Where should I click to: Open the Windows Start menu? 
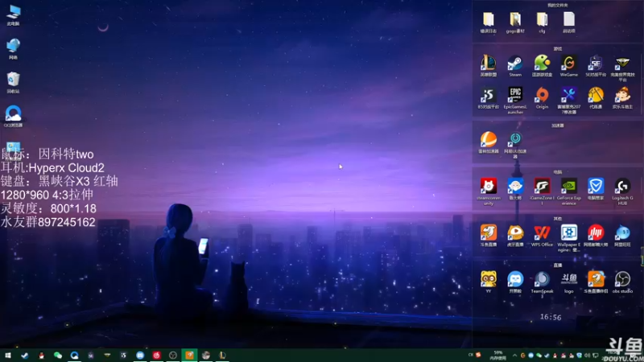[x=8, y=356]
